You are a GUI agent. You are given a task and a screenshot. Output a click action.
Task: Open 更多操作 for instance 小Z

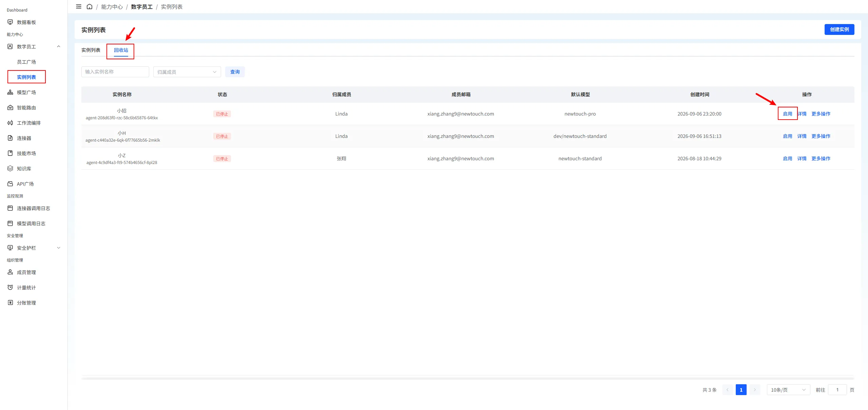click(821, 159)
